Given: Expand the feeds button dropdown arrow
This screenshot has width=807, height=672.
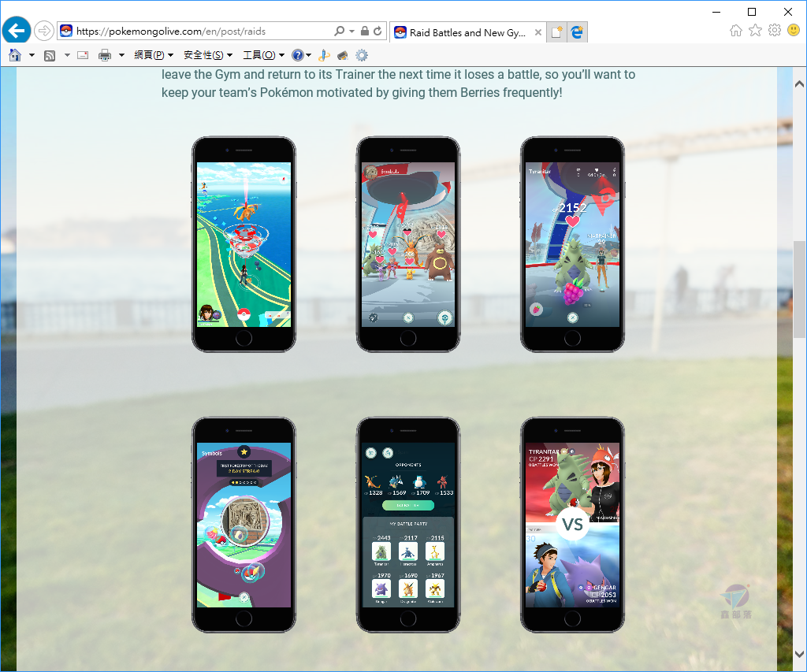Looking at the screenshot, I should pyautogui.click(x=67, y=55).
